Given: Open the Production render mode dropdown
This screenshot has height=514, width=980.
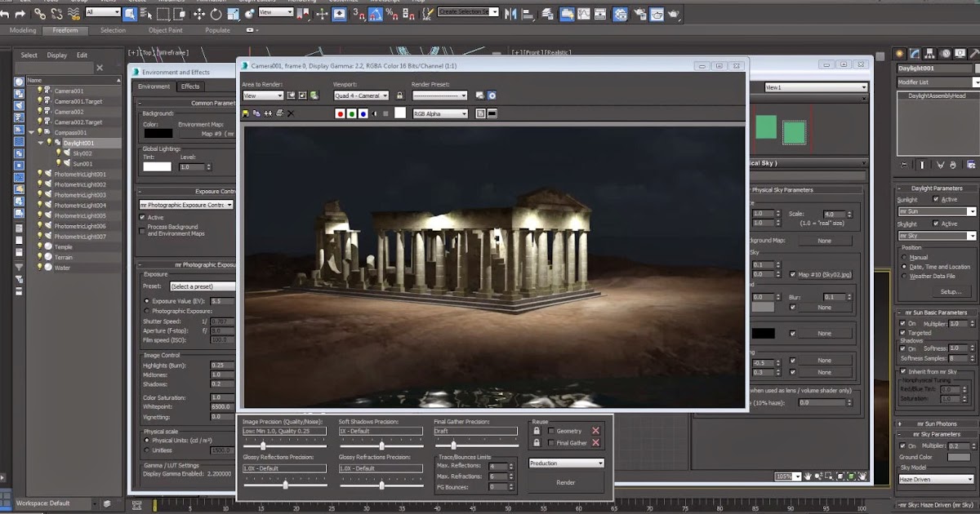Looking at the screenshot, I should [566, 463].
